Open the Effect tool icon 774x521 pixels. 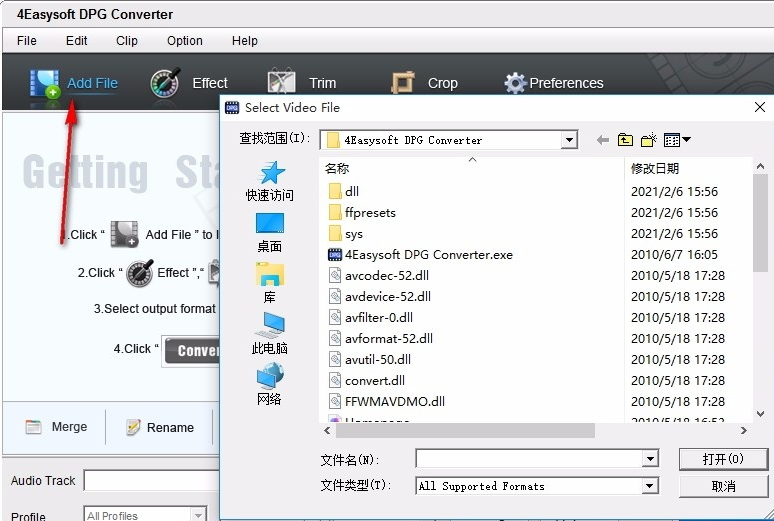coord(165,82)
